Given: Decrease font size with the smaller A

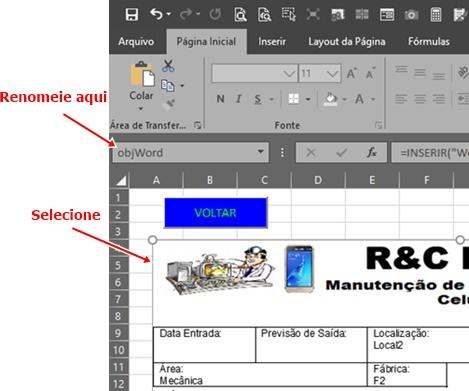Looking at the screenshot, I should (x=370, y=74).
